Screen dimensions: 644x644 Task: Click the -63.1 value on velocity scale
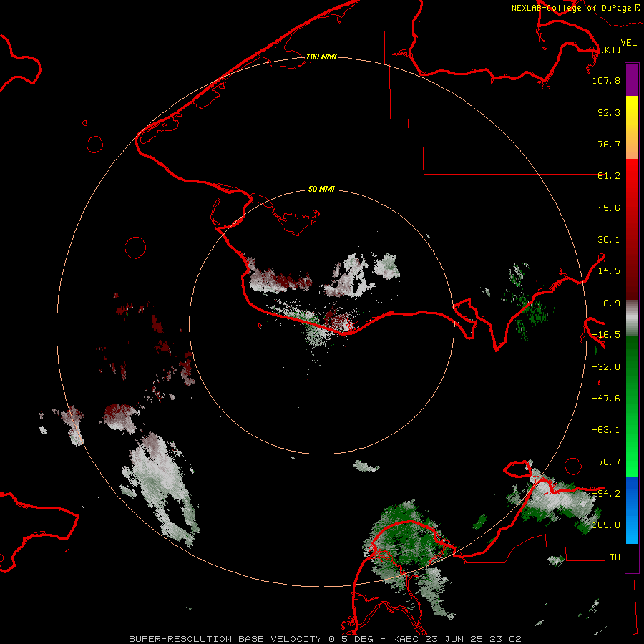coord(606,430)
